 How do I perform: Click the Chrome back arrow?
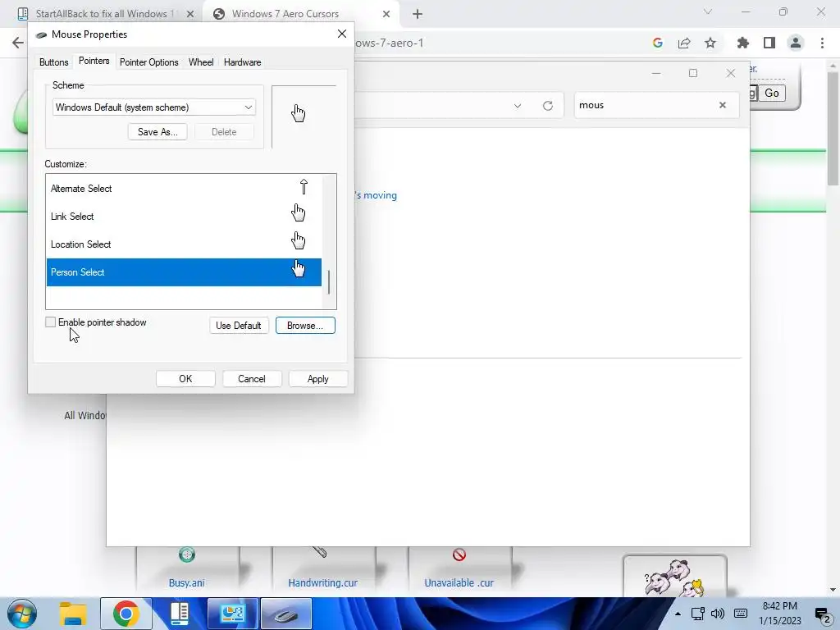18,43
